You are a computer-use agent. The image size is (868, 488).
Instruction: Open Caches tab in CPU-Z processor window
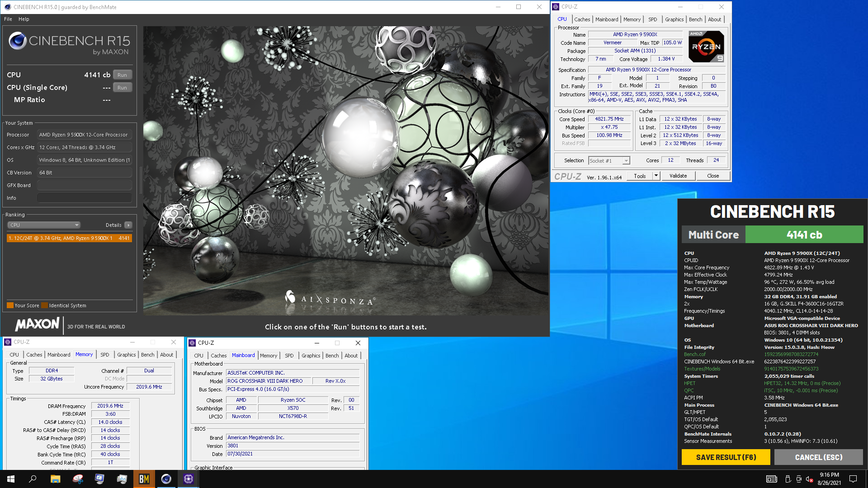(582, 19)
